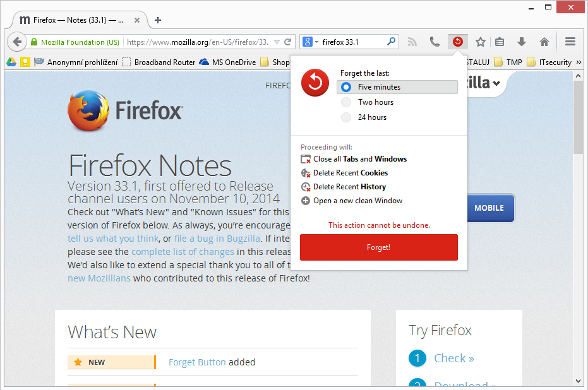The width and height of the screenshot is (588, 390).
Task: Click the green padlock site identity icon
Action: (x=34, y=42)
